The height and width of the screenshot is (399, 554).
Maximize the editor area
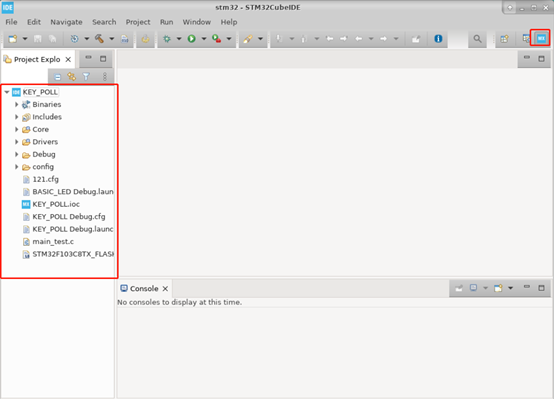pyautogui.click(x=541, y=59)
